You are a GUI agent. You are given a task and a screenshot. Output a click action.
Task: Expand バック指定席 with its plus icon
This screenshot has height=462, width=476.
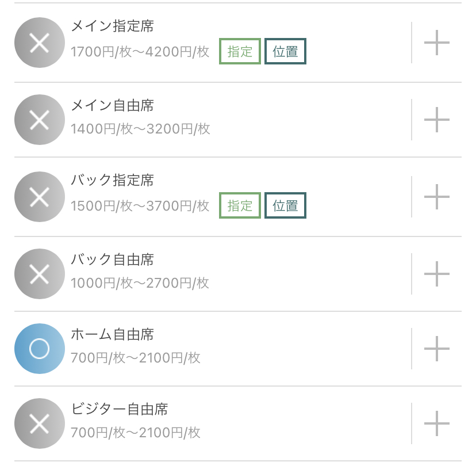coord(436,197)
